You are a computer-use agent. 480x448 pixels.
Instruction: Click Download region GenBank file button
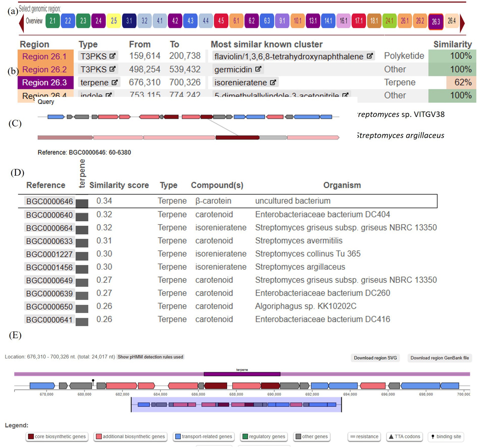click(440, 358)
